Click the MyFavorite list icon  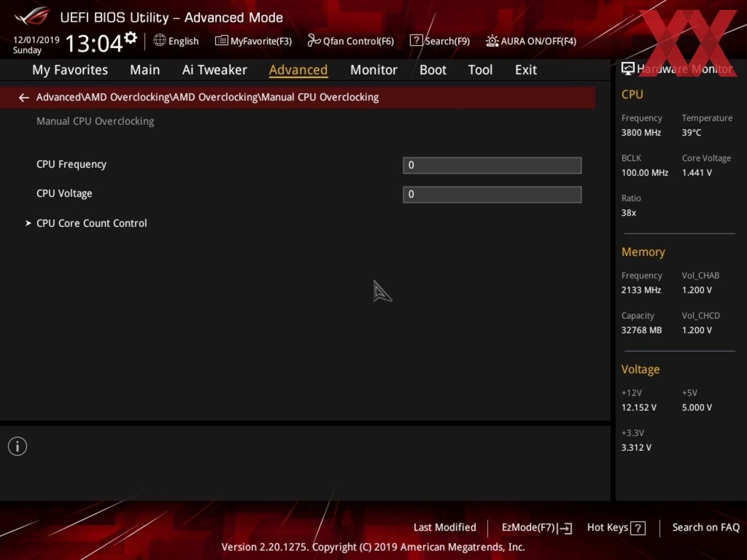pos(221,41)
